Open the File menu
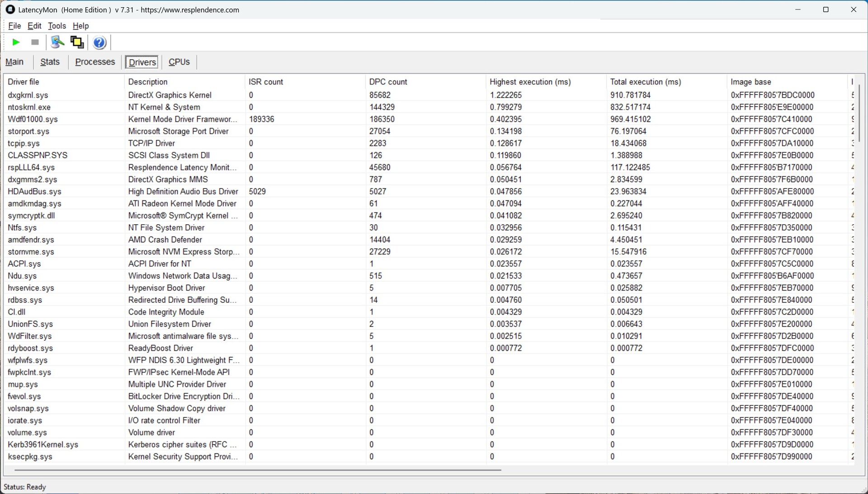Screen dimensions: 868x494 (x=14, y=26)
